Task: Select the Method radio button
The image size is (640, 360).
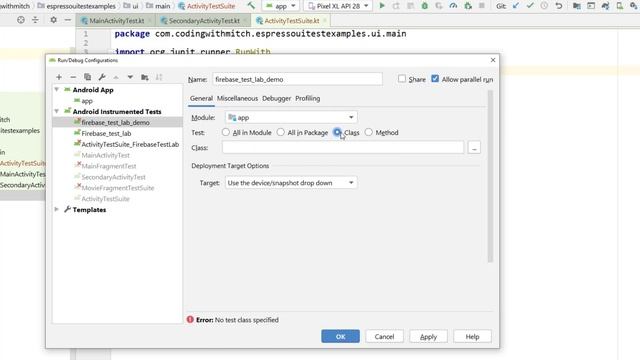Action: point(369,132)
